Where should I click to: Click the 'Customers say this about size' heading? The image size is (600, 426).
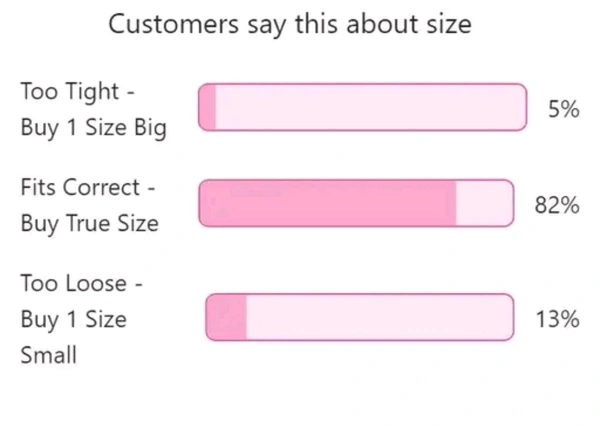click(289, 25)
